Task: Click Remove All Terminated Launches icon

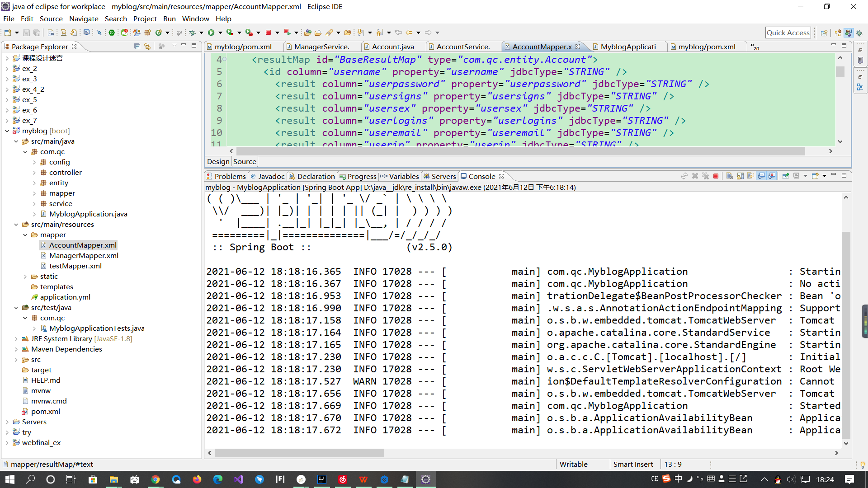Action: 705,176
